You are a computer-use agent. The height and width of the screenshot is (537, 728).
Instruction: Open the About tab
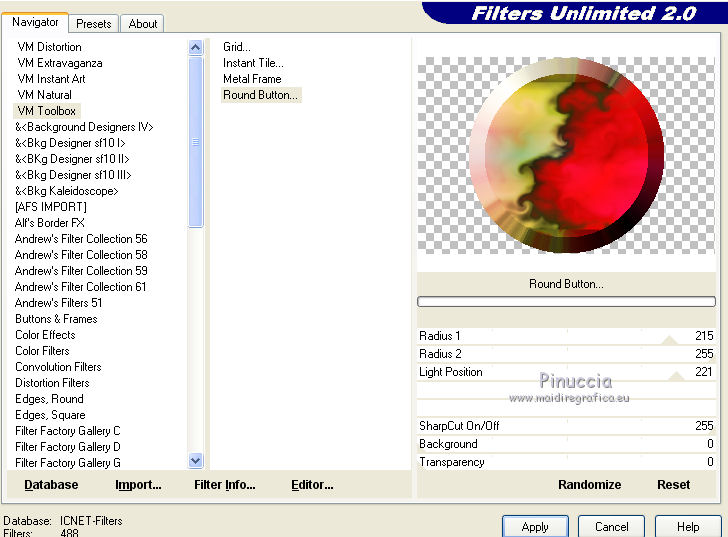click(x=143, y=24)
